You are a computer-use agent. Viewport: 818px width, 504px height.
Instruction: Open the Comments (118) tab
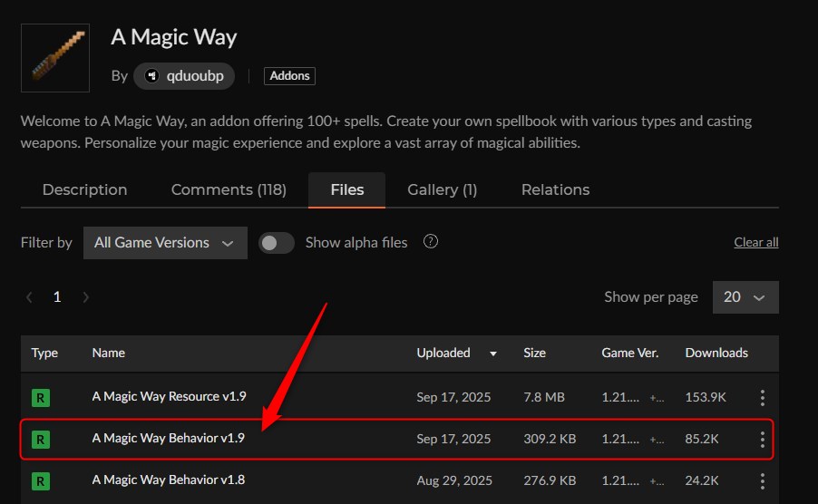229,189
